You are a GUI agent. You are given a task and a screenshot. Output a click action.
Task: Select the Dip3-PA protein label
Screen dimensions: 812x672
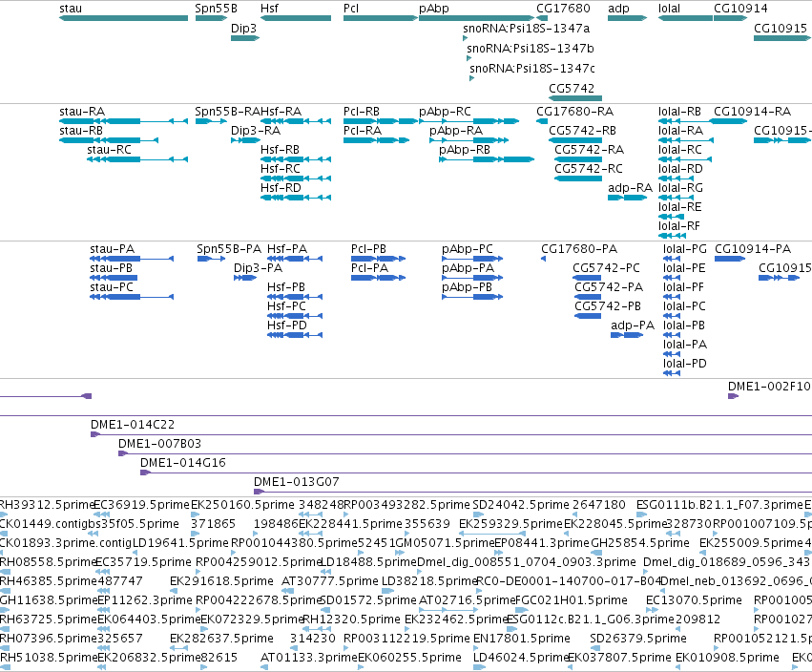click(258, 268)
